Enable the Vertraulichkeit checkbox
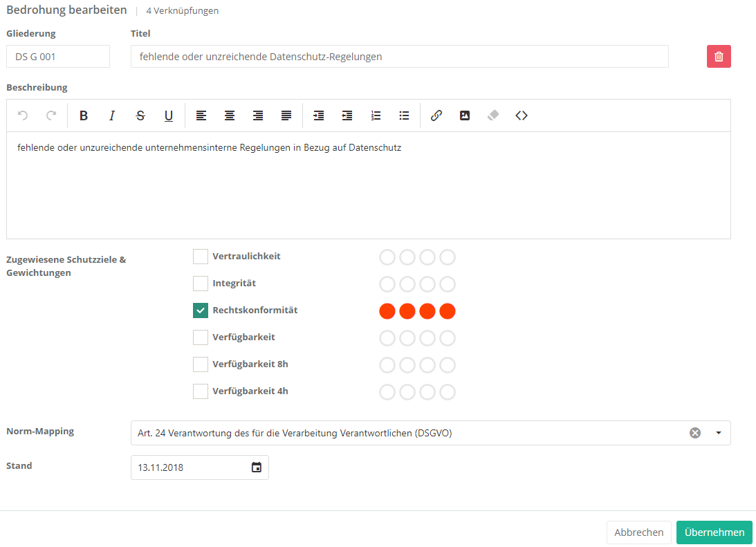The height and width of the screenshot is (547, 756). [x=201, y=257]
